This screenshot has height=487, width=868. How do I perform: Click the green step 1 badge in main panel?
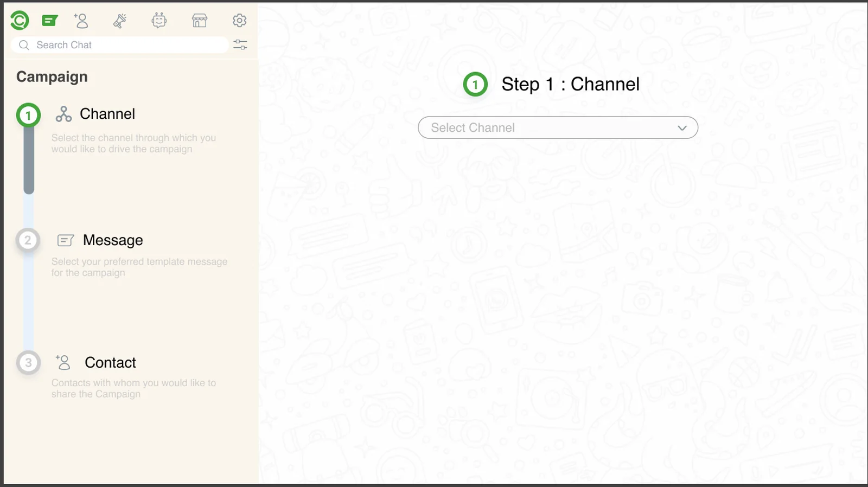tap(475, 84)
